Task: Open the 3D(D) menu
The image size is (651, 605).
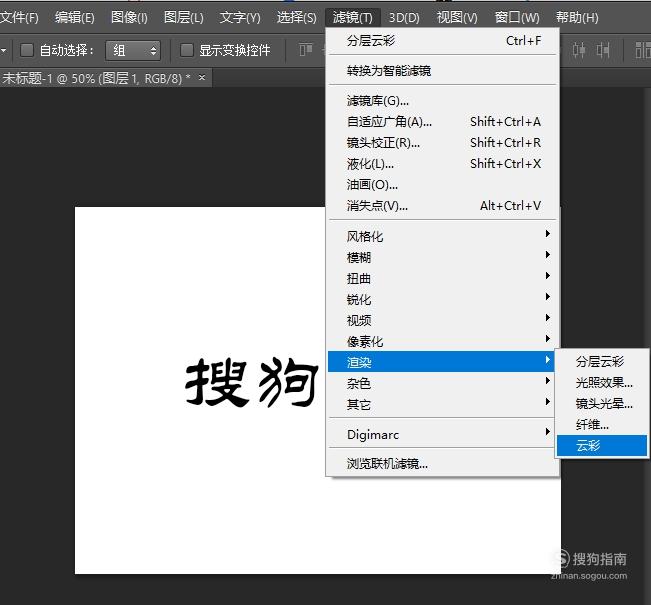Action: pos(404,17)
